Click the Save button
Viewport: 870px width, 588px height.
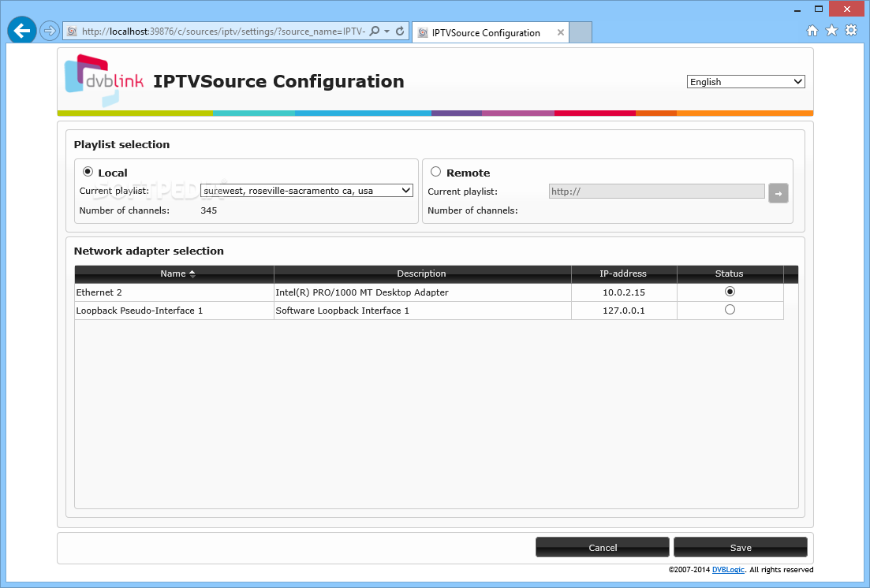click(741, 548)
